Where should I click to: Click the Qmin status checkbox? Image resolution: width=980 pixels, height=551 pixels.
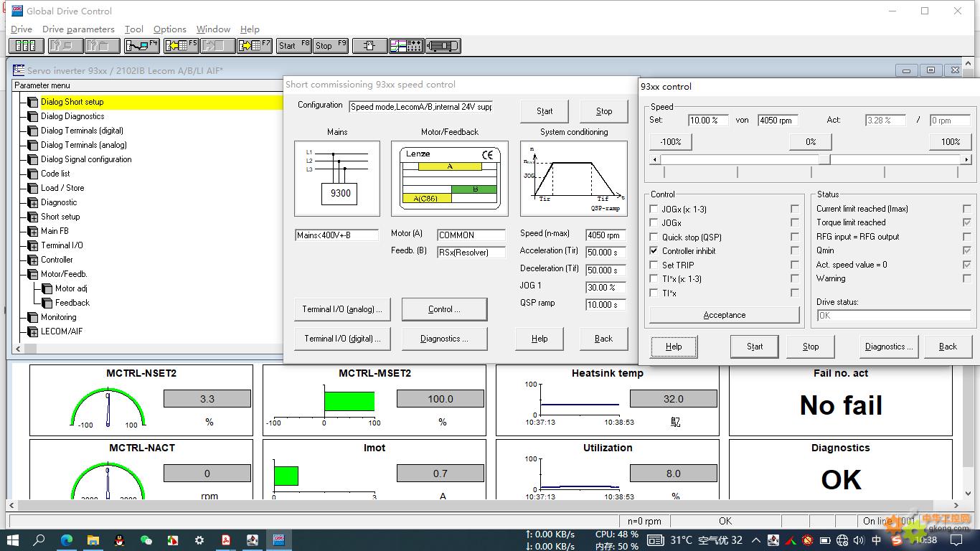click(967, 250)
